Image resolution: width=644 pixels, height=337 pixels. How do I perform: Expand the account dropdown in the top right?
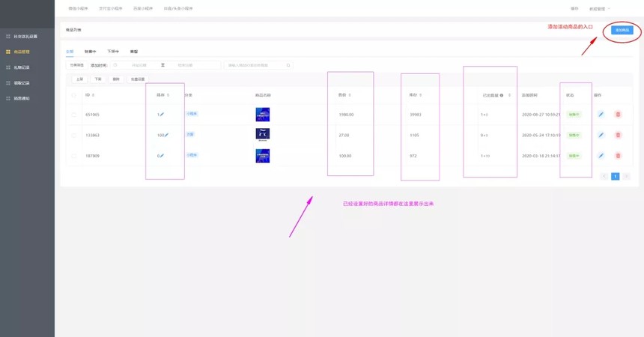pyautogui.click(x=600, y=8)
